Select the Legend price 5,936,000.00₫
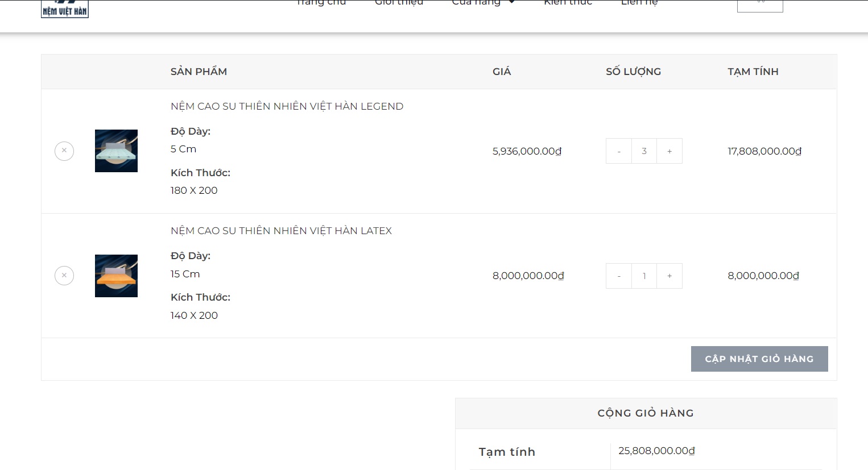Viewport: 868px width, 470px height. (527, 151)
